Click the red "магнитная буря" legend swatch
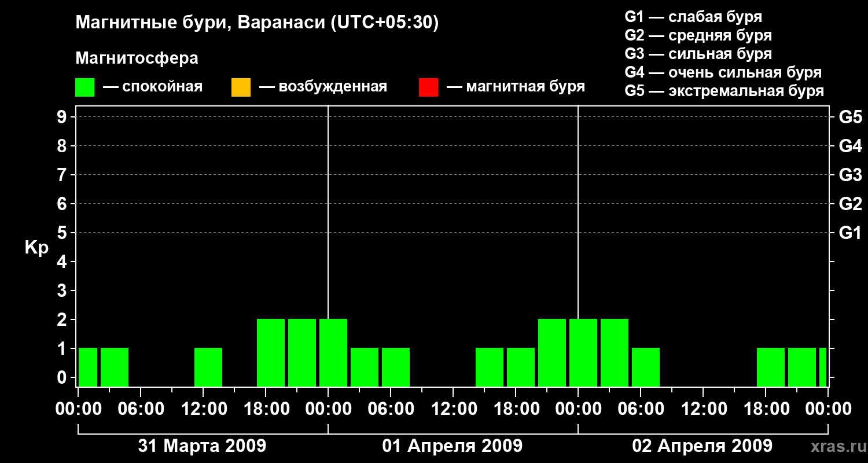 pos(428,87)
